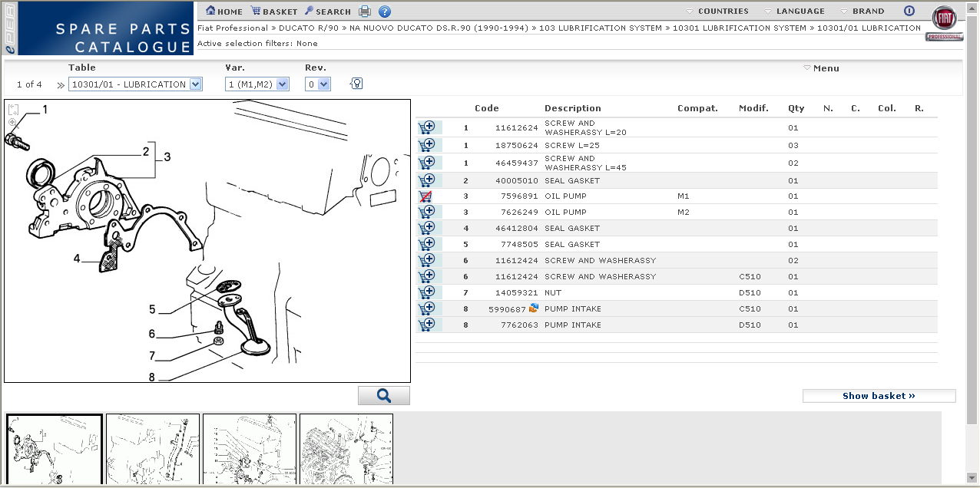Click replacement icon next to code 5990687
Image resolution: width=980 pixels, height=488 pixels.
[534, 308]
